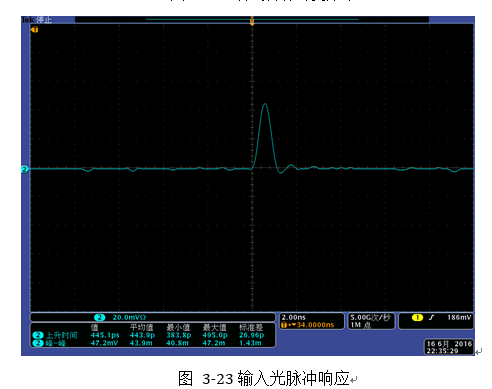Click the waveform record overview bar at top

tap(252, 20)
